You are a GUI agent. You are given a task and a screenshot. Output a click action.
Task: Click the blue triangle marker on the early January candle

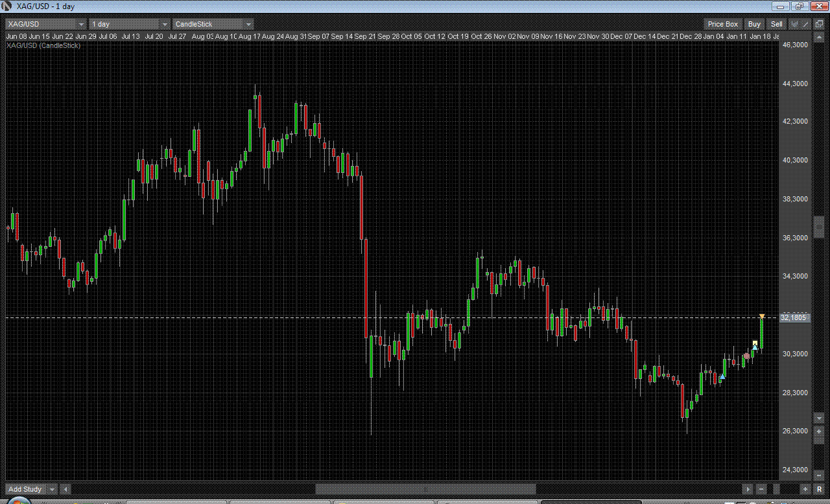pos(722,376)
